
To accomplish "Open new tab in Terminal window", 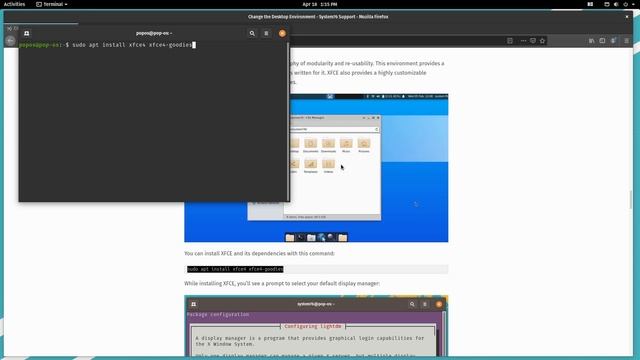I will click(x=27, y=33).
